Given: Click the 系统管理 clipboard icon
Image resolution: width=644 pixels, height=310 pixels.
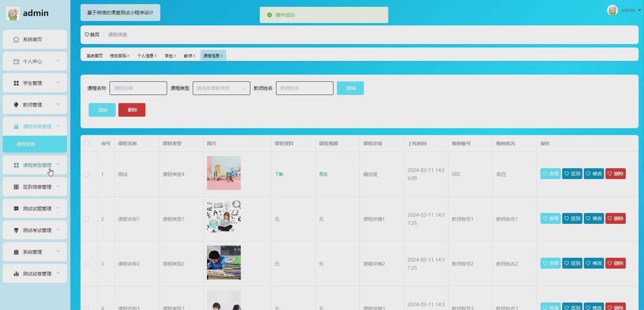Looking at the screenshot, I should (x=16, y=252).
